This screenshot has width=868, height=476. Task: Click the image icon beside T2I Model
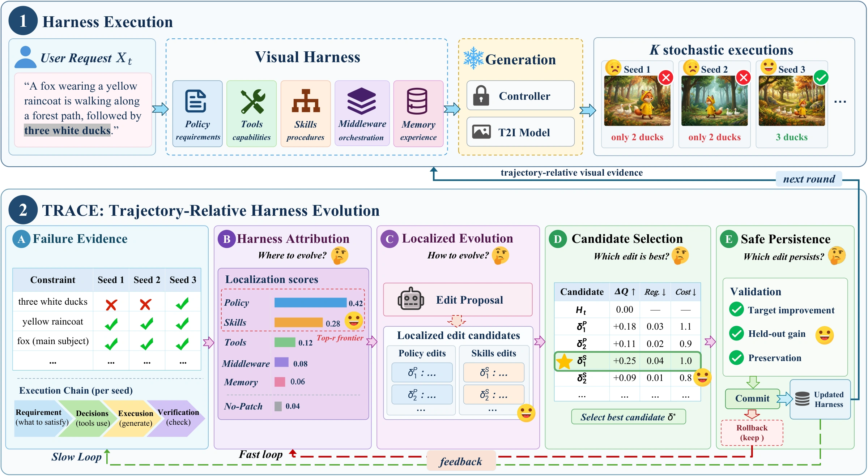click(x=481, y=132)
